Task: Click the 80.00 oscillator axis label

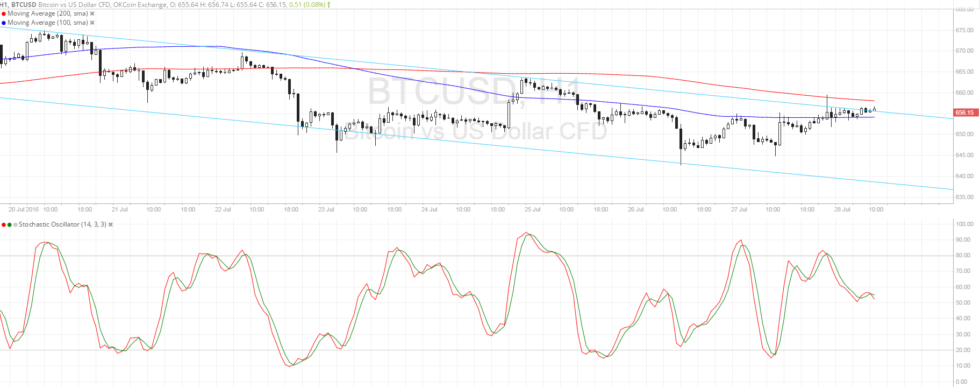Action: 963,256
